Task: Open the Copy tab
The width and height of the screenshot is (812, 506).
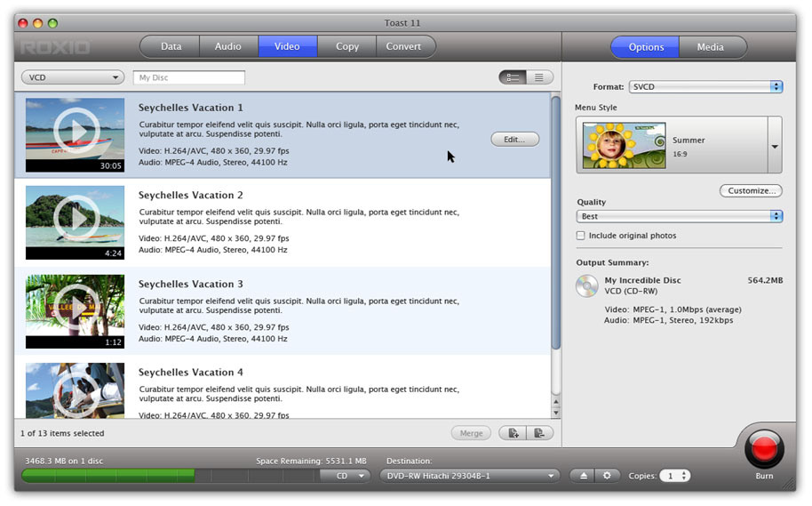Action: (347, 46)
